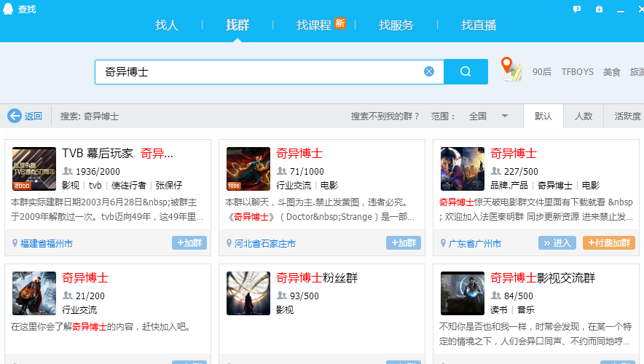The image size is (644, 364).
Task: Switch to the 找人 tab
Action: 167,25
